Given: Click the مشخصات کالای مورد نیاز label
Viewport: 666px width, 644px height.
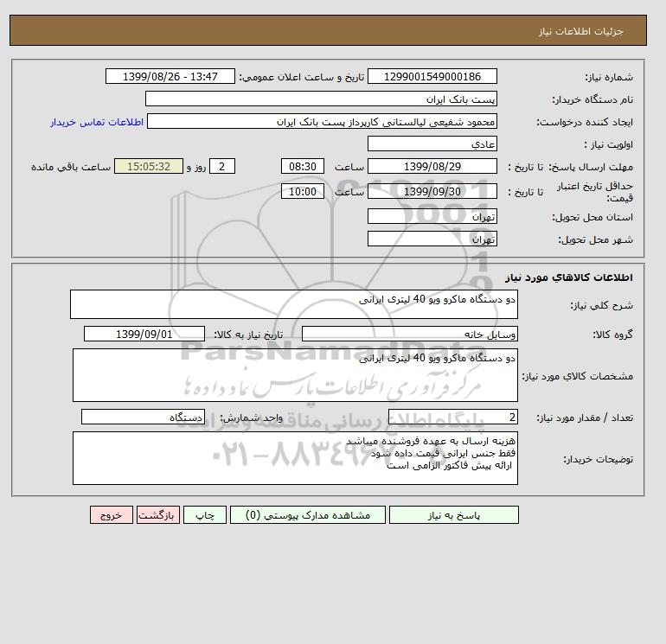Looking at the screenshot, I should pyautogui.click(x=578, y=376).
